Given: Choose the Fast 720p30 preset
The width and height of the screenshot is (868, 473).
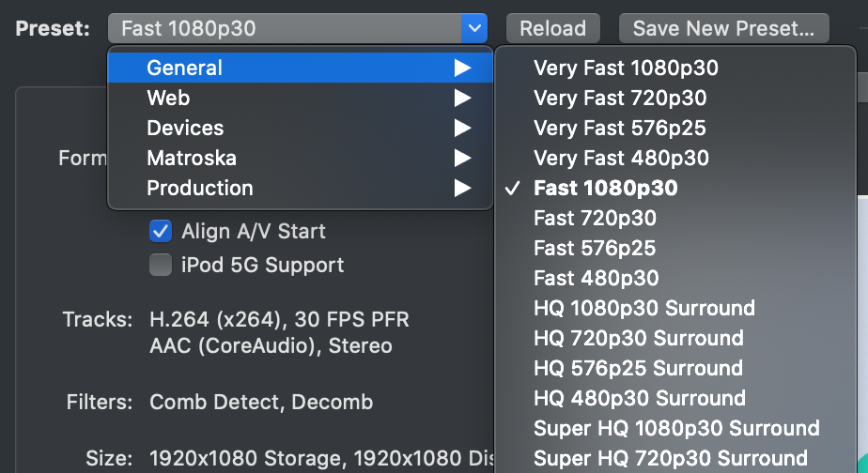Looking at the screenshot, I should click(675, 218).
